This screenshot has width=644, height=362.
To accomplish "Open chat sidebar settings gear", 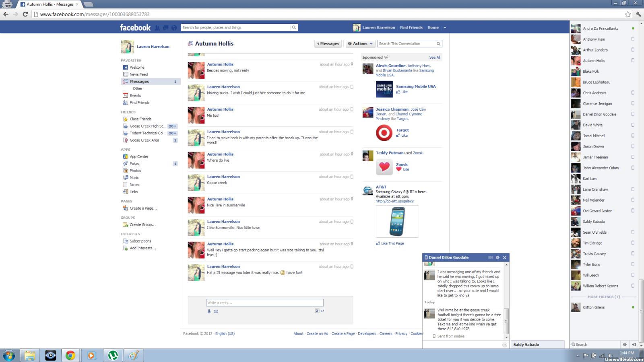I will 625,345.
